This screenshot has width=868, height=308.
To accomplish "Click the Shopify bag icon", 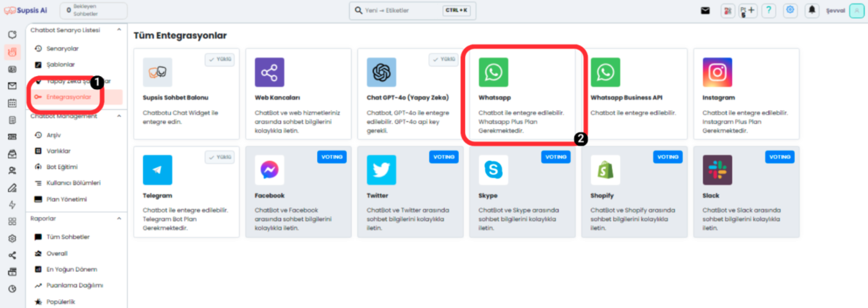I will 605,170.
